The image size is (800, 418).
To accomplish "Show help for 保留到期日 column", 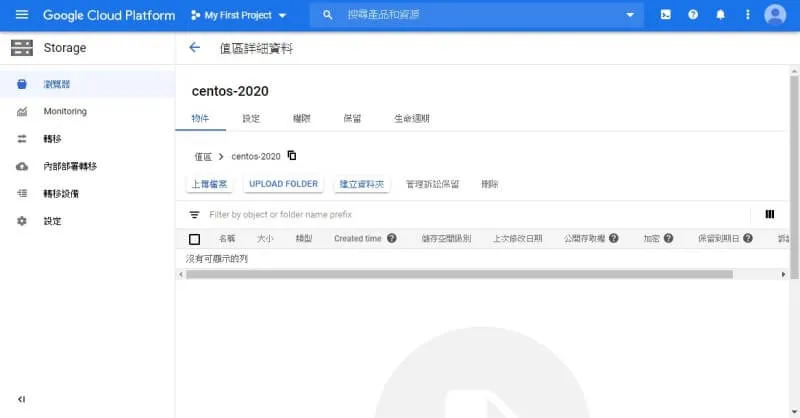I will (748, 238).
